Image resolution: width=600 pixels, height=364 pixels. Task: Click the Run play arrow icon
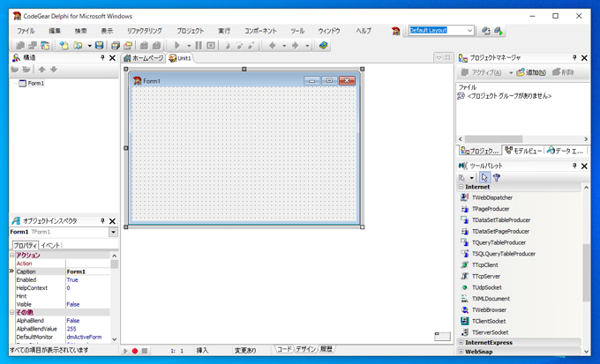(177, 46)
